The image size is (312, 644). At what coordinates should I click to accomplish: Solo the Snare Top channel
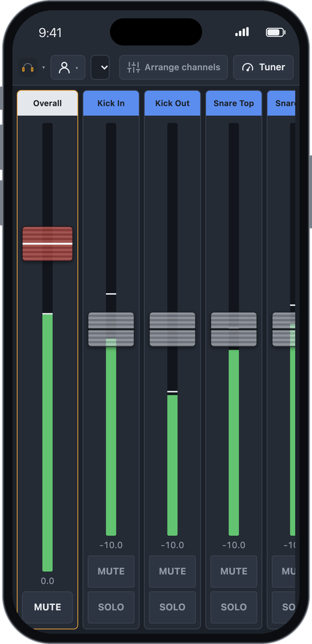[233, 607]
